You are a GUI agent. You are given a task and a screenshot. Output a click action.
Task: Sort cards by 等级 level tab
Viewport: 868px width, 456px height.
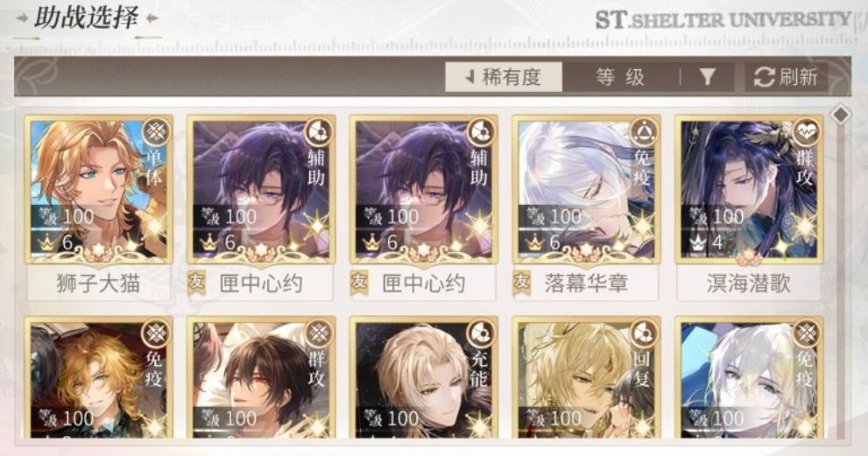(620, 77)
